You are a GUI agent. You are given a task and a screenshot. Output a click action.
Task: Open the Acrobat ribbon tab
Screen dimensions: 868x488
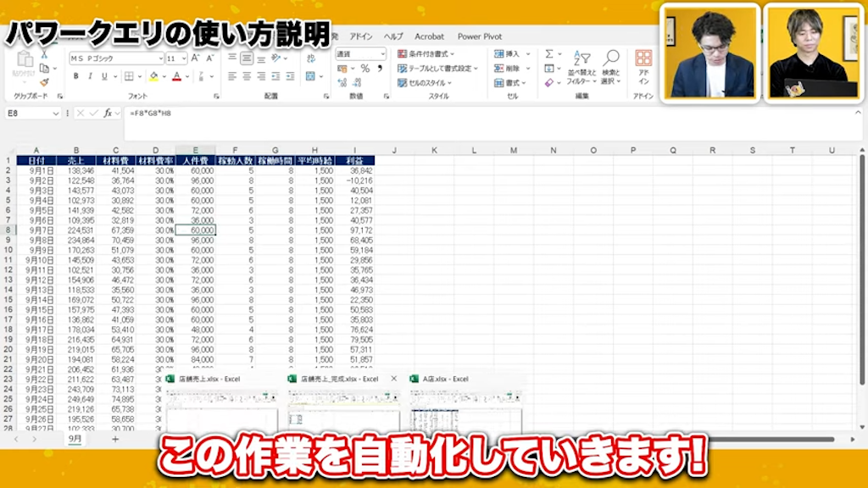(x=430, y=36)
